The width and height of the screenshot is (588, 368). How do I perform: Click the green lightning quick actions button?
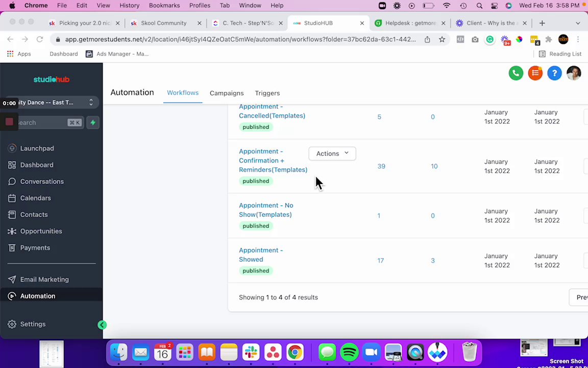pos(92,123)
